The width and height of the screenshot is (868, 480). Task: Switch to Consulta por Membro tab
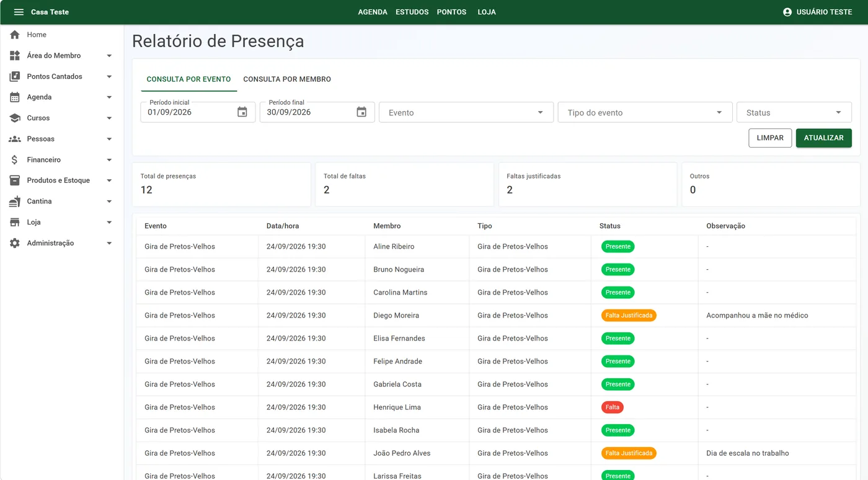coord(287,79)
